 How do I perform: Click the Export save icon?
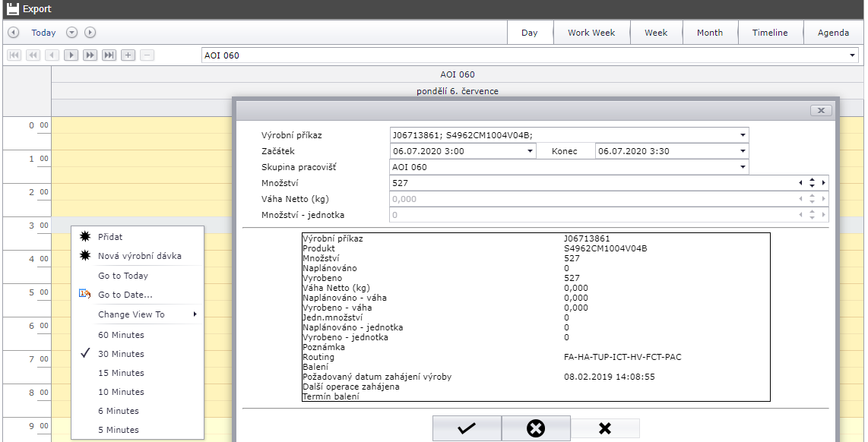coord(13,9)
